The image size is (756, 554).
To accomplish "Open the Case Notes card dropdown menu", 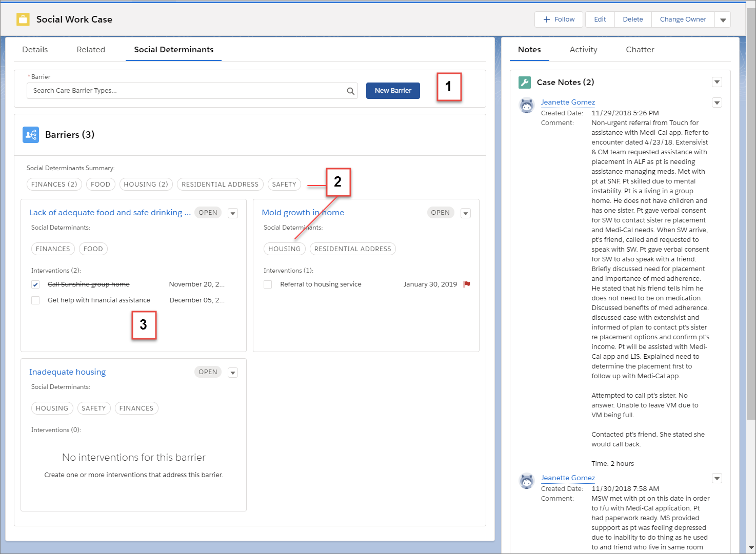I will point(717,83).
